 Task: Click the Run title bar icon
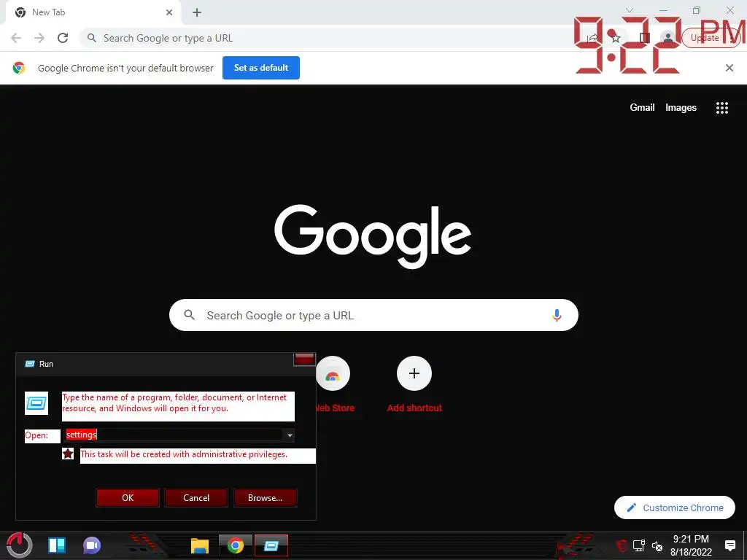(x=29, y=364)
